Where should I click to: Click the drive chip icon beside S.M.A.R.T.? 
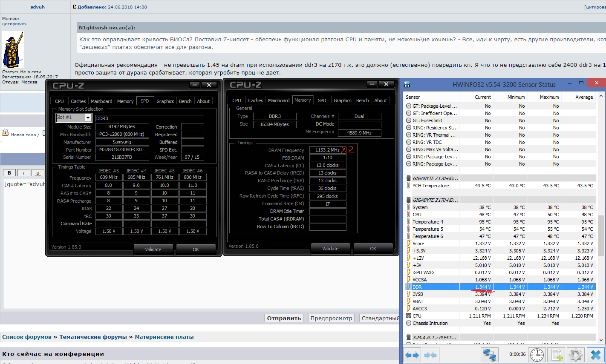(x=409, y=338)
